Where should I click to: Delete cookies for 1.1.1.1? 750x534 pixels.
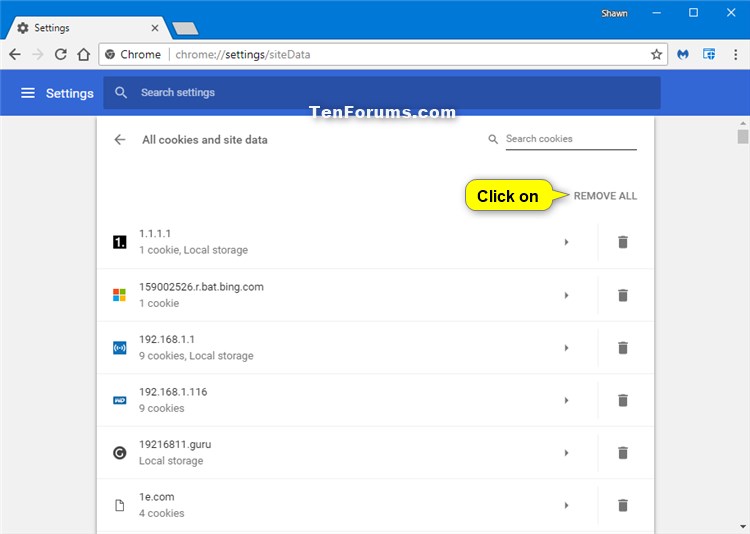point(622,242)
